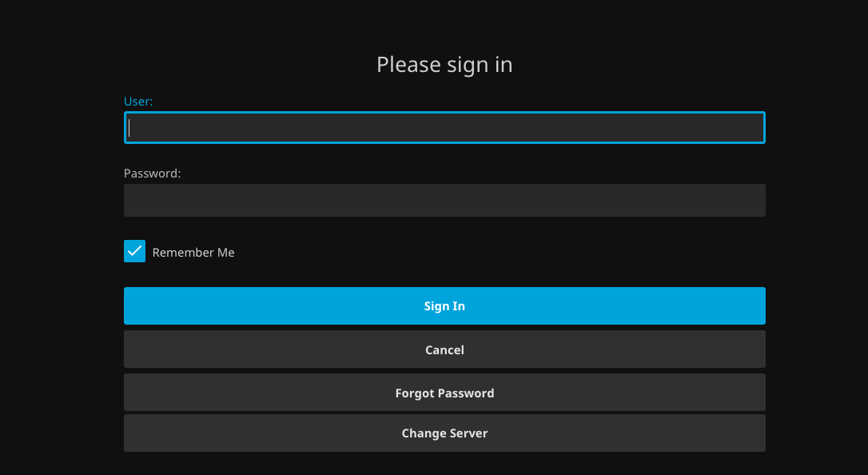Click the blue border of User field

pos(444,113)
